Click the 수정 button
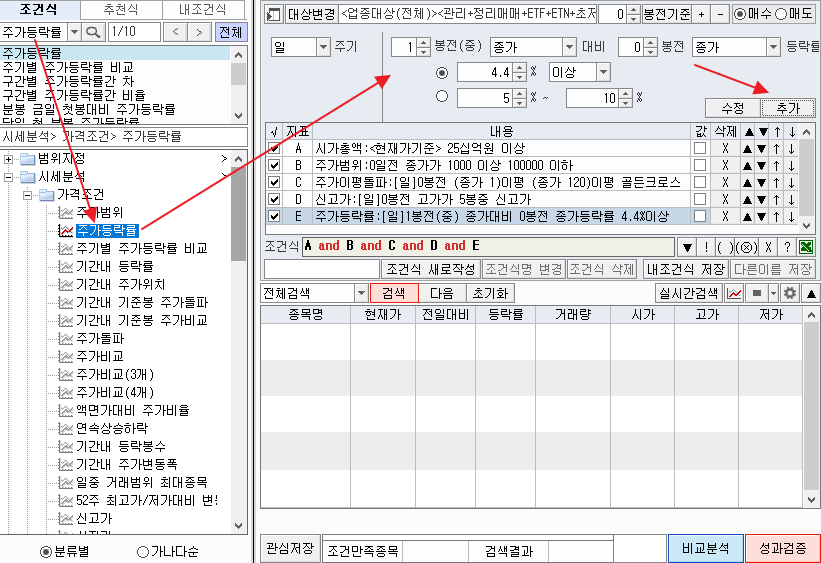This screenshot has height=563, width=821. [x=733, y=108]
